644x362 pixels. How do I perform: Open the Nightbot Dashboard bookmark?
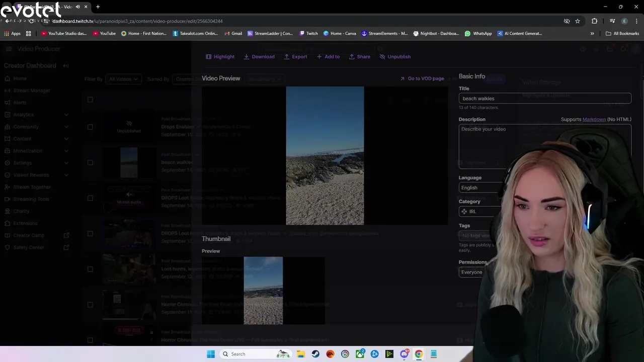pyautogui.click(x=436, y=34)
